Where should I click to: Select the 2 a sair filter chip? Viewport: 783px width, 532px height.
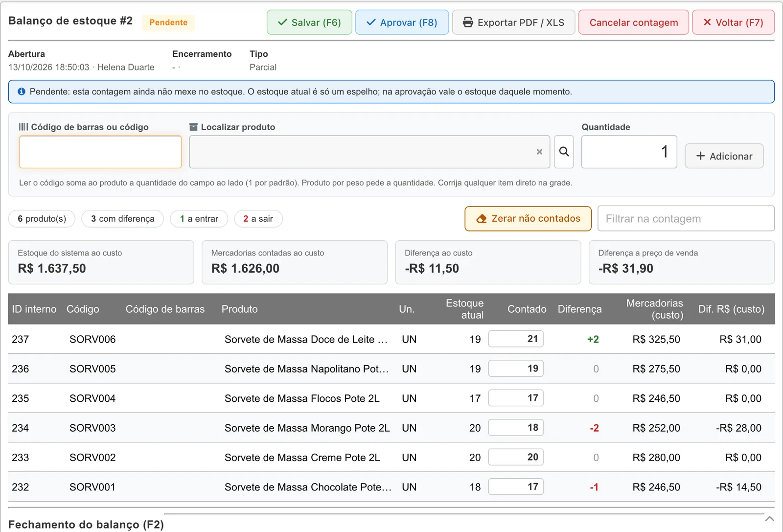[x=258, y=219]
